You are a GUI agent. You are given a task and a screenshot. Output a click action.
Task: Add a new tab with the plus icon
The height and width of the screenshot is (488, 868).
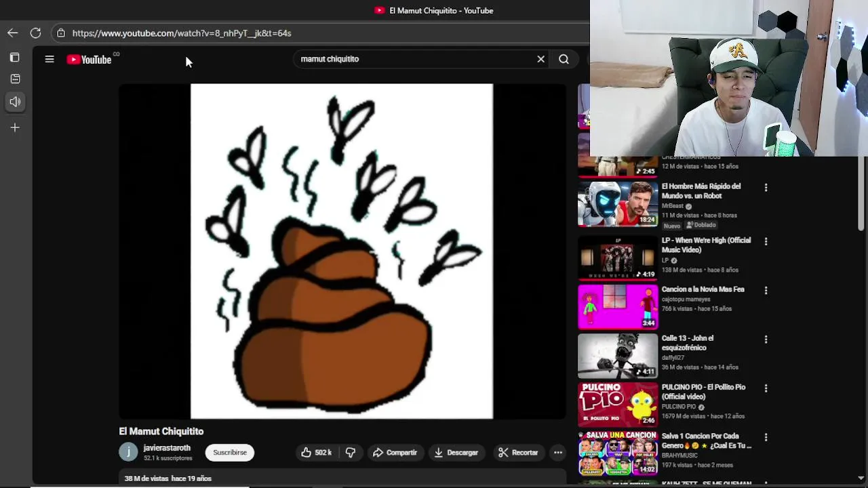click(x=15, y=127)
